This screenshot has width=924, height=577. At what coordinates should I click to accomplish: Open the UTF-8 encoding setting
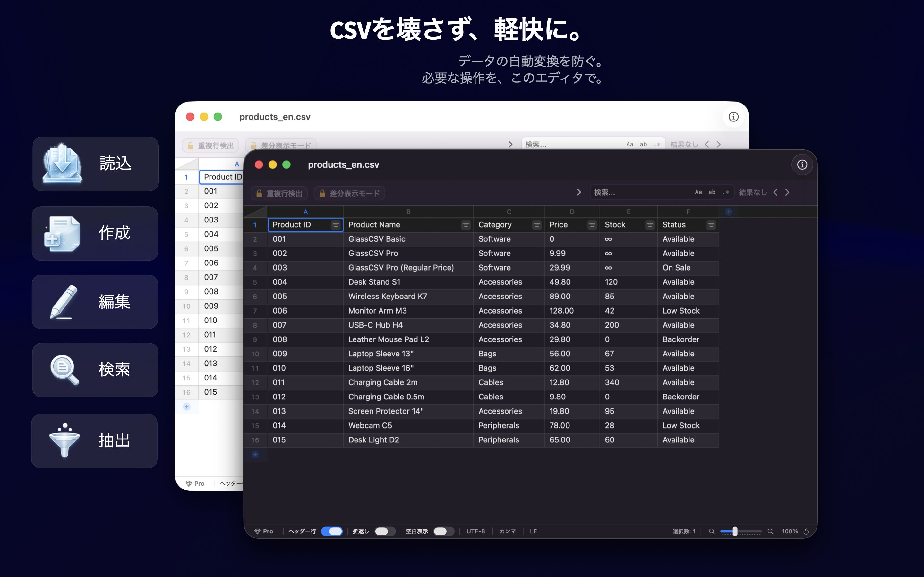point(476,531)
